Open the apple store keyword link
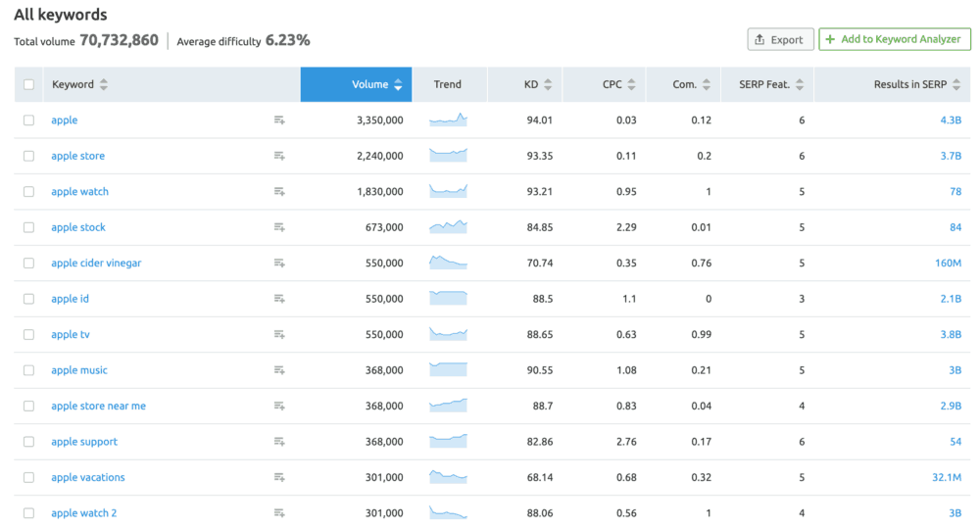The width and height of the screenshot is (980, 528). pos(78,156)
